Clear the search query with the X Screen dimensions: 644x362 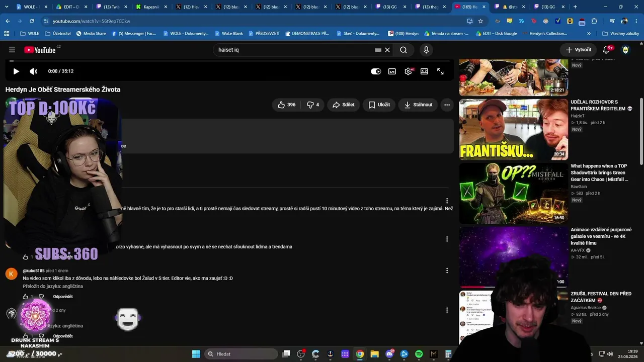coord(387,50)
